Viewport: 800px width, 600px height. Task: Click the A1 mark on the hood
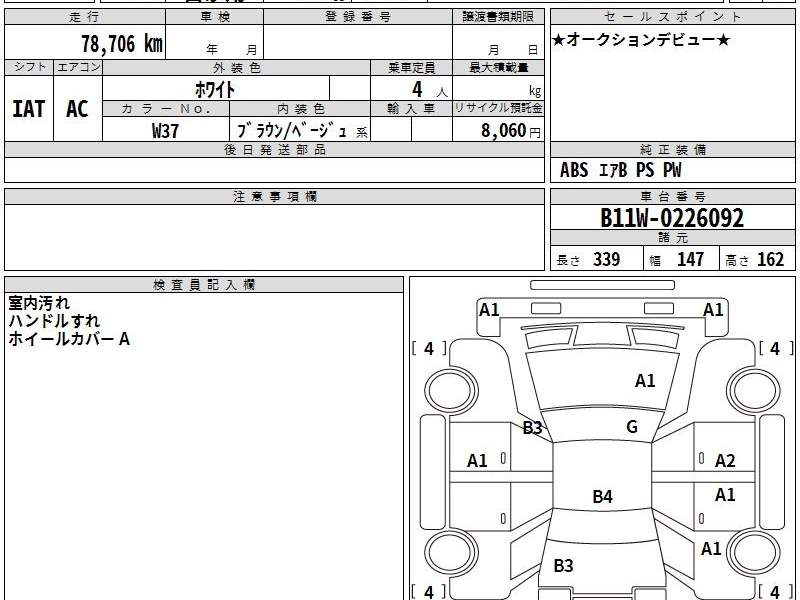point(645,381)
